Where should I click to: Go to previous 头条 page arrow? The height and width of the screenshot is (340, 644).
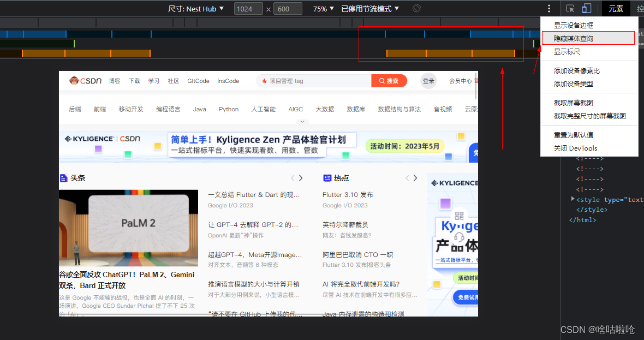[x=293, y=178]
